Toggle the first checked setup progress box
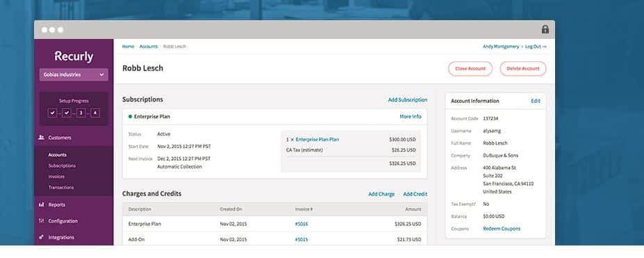The width and height of the screenshot is (644, 258). pyautogui.click(x=53, y=113)
